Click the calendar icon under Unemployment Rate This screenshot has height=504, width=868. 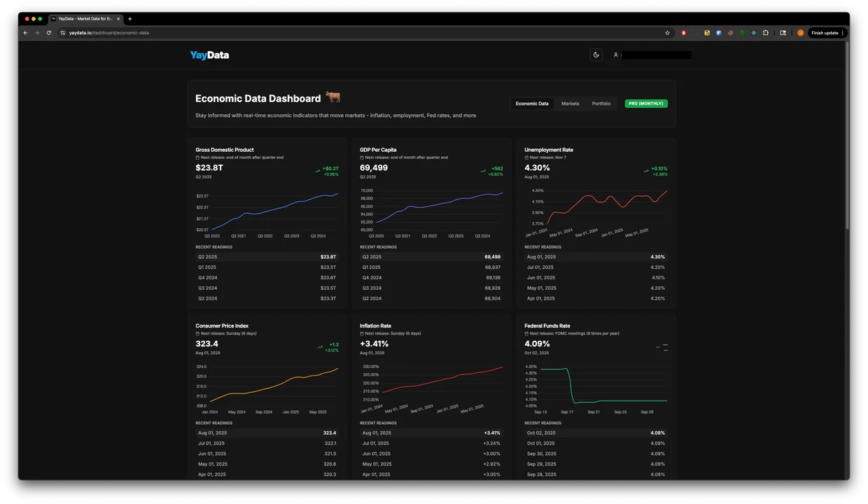tap(526, 157)
